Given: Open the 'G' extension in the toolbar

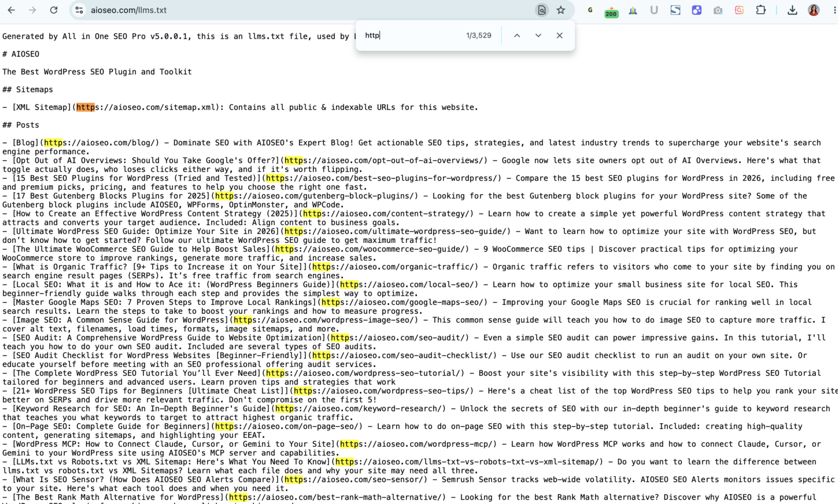Looking at the screenshot, I should 590,10.
